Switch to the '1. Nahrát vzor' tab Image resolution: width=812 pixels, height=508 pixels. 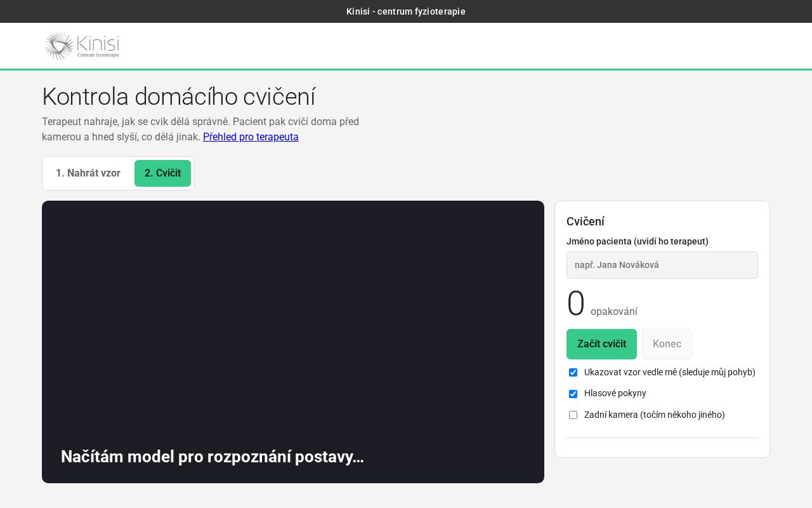pos(88,173)
